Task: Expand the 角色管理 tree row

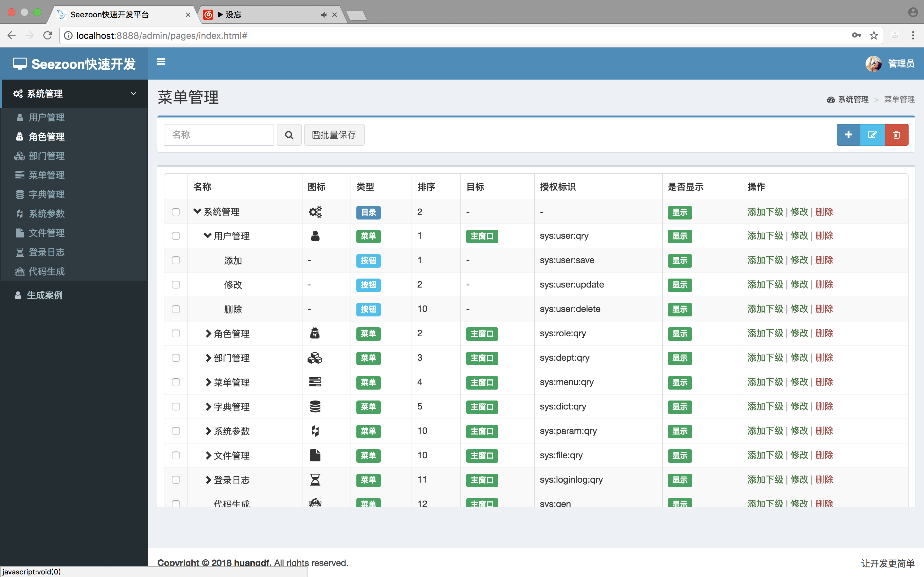Action: click(208, 333)
